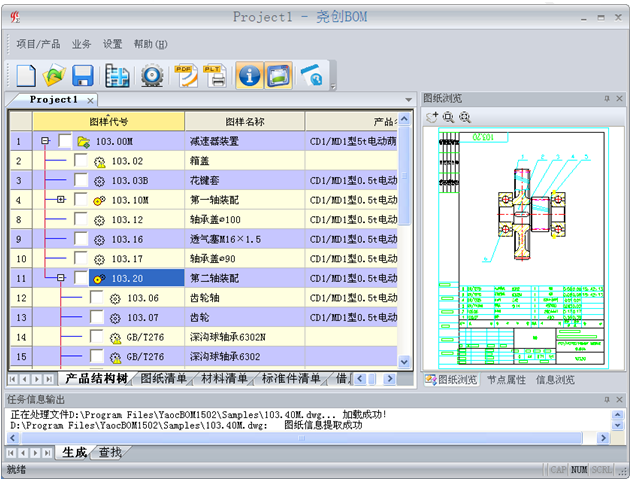Open the 设置 menu
Viewport: 630px width, 479px height.
pyautogui.click(x=112, y=44)
